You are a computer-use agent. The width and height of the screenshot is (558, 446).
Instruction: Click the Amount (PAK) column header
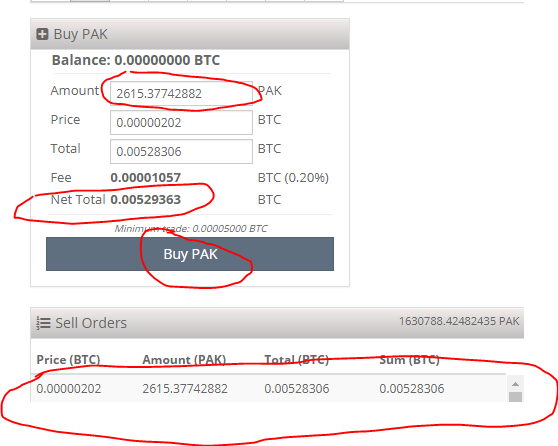click(184, 360)
